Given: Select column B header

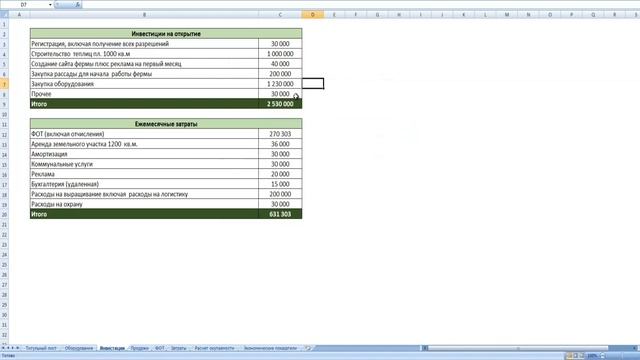Looking at the screenshot, I should point(144,15).
